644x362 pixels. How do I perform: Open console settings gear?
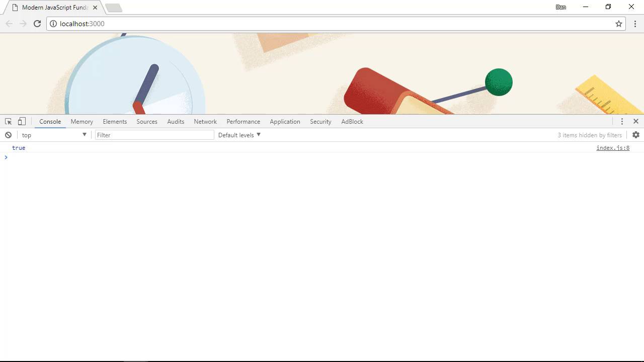tap(636, 135)
